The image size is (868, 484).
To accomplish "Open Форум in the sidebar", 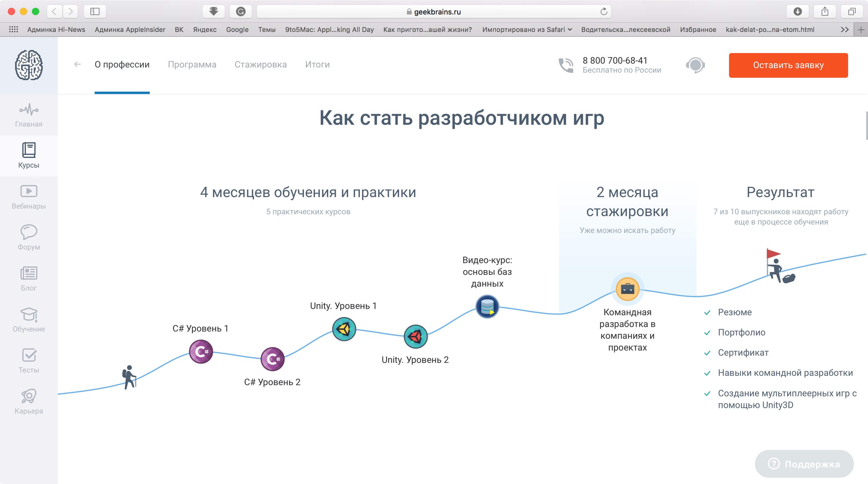I will click(29, 237).
